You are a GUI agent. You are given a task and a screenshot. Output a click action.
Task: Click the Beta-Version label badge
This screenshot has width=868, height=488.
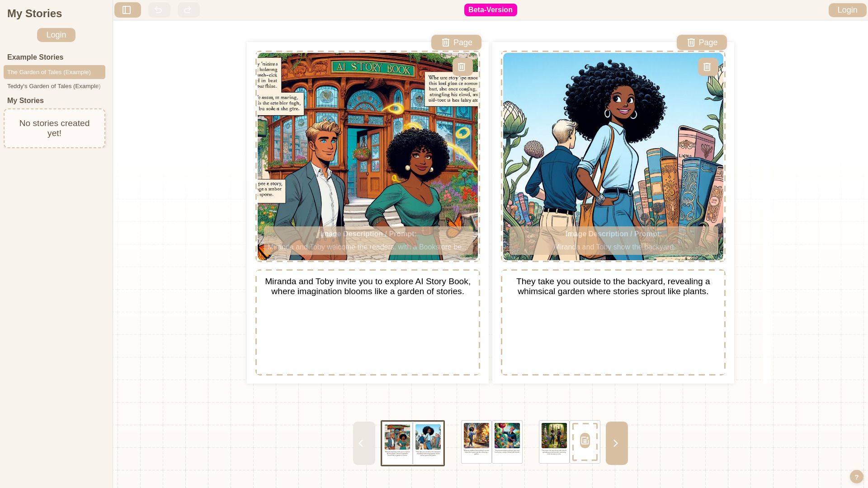(491, 9)
